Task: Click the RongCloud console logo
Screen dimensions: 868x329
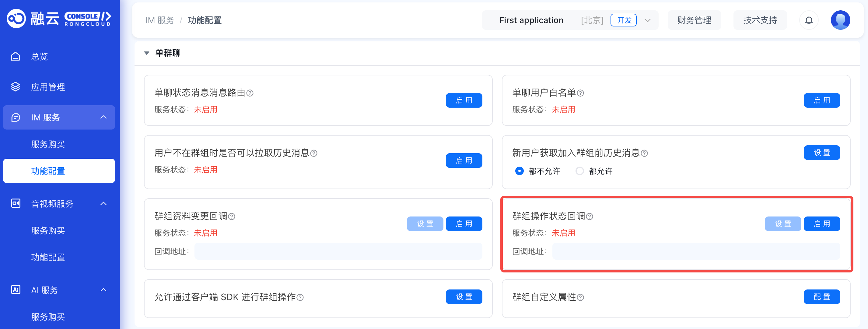Action: coord(59,19)
